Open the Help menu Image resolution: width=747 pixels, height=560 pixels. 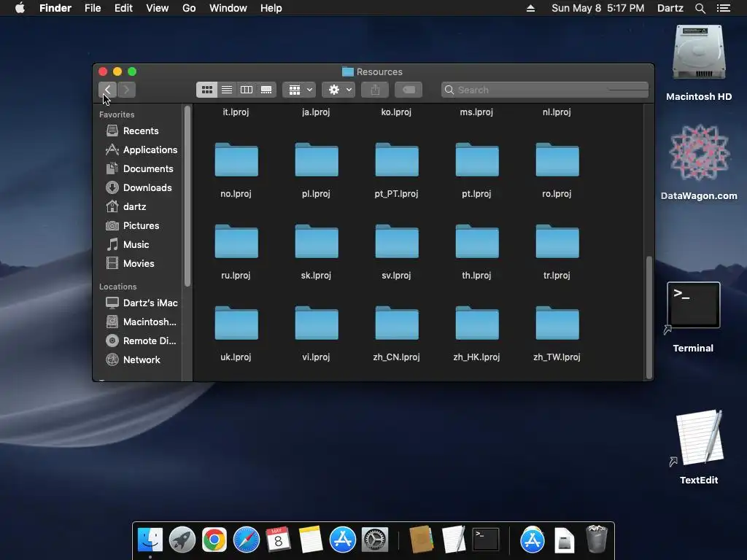(x=271, y=8)
